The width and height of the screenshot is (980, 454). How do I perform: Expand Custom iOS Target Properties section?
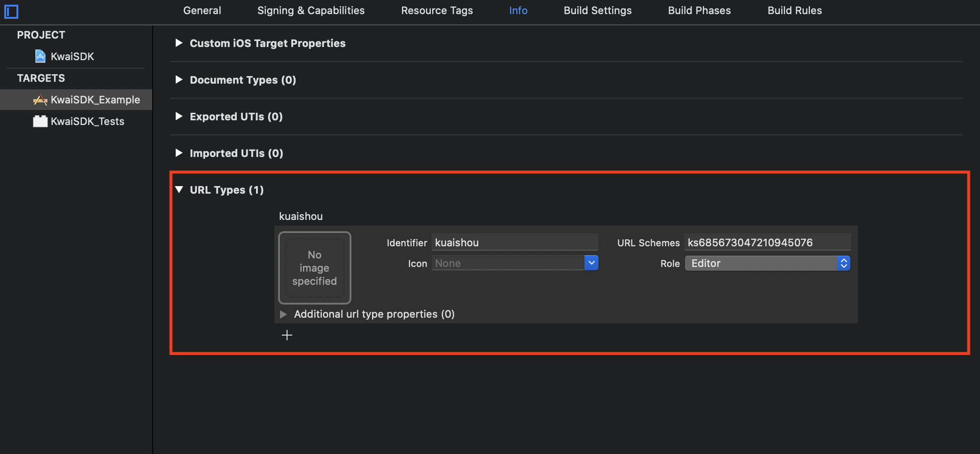[179, 43]
